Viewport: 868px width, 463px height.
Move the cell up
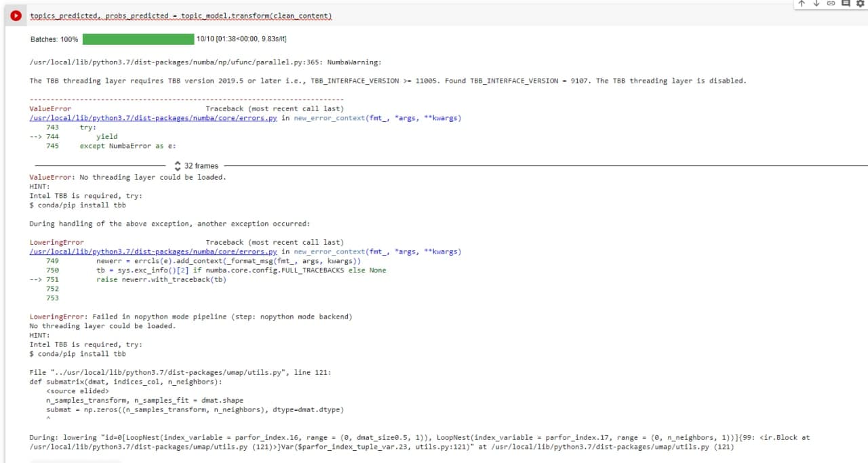click(802, 4)
